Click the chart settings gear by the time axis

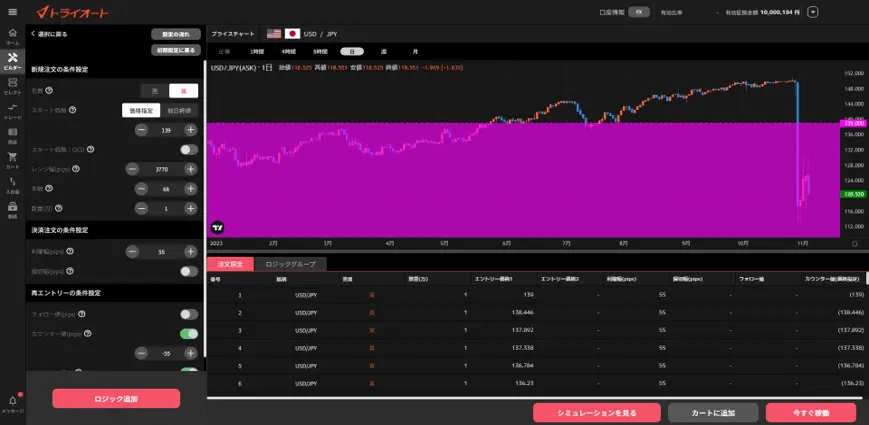[854, 243]
